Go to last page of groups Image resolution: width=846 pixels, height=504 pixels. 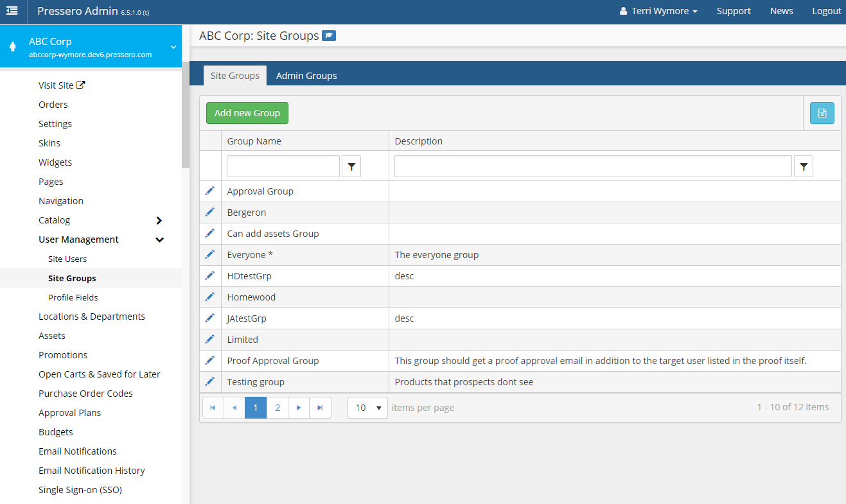(x=320, y=408)
